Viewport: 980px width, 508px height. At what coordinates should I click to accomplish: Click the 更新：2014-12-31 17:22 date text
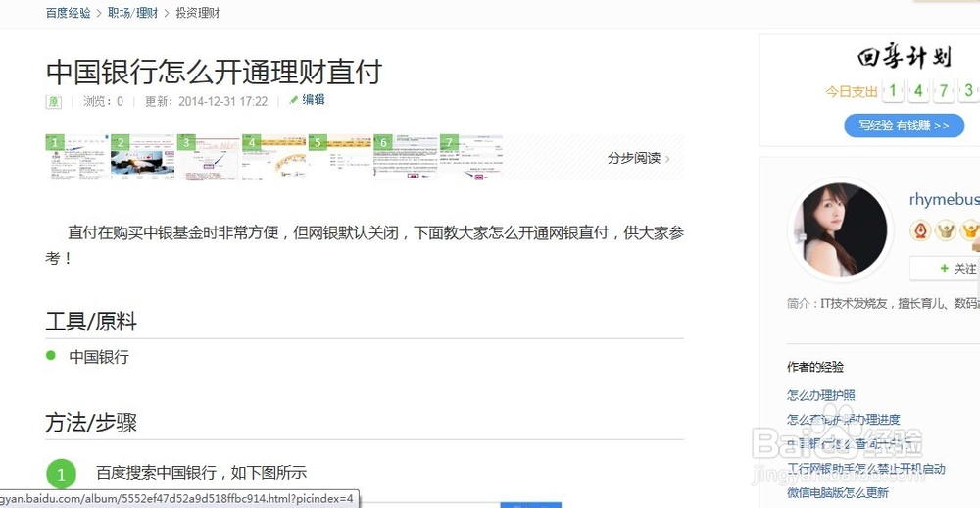(206, 101)
